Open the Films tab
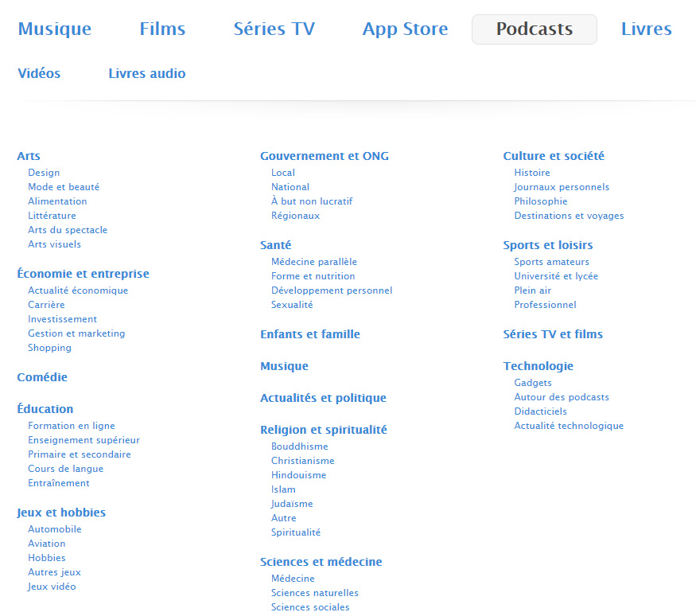The height and width of the screenshot is (616, 696). tap(162, 29)
